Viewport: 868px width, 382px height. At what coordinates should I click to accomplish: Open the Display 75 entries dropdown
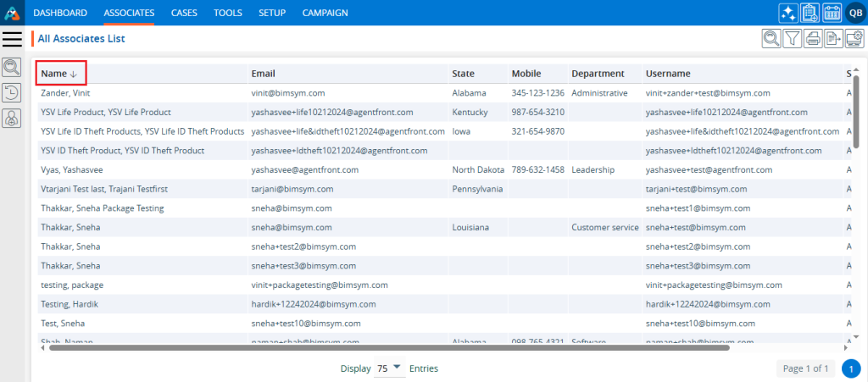click(389, 368)
